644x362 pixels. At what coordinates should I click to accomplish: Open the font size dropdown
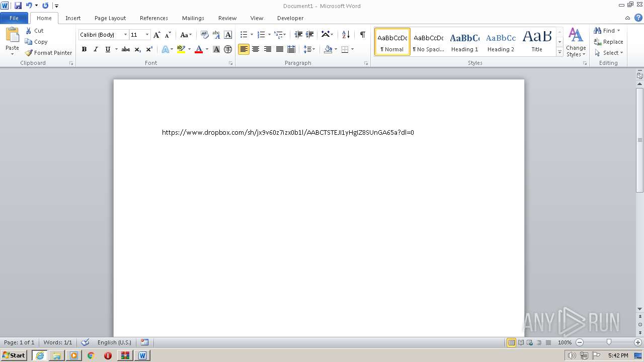coord(147,35)
